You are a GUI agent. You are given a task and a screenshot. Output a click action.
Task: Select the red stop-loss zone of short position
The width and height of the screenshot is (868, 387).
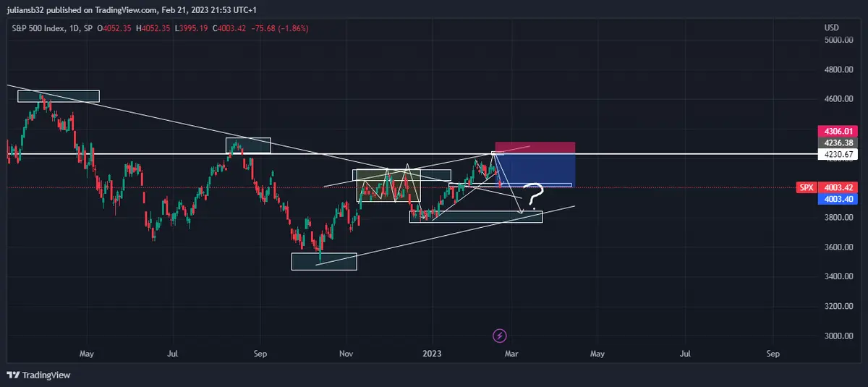coord(535,148)
